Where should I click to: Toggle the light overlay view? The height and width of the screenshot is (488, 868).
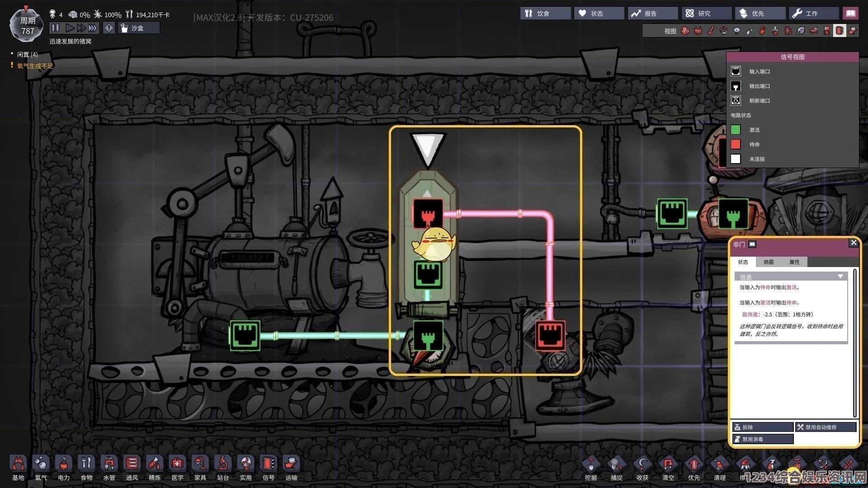point(736,31)
